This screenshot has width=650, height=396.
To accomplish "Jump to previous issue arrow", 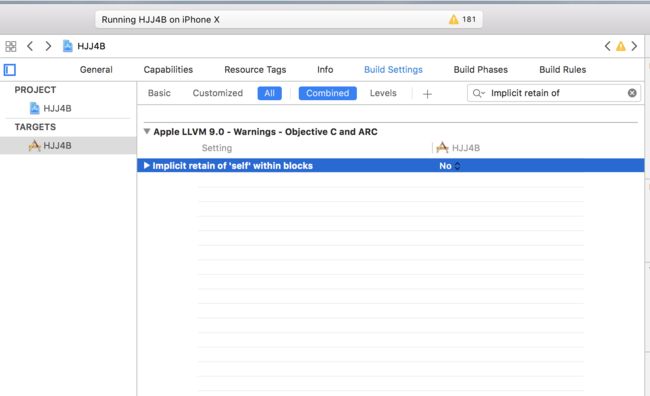I will point(607,46).
